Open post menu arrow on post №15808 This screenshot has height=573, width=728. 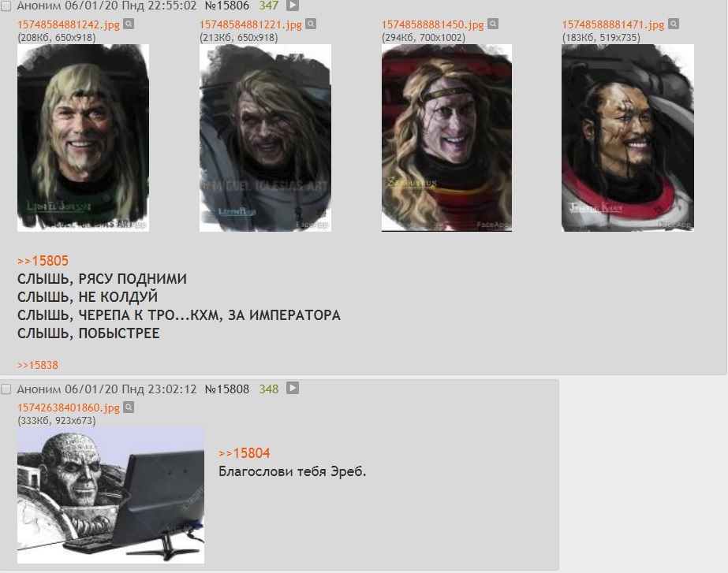pos(293,388)
